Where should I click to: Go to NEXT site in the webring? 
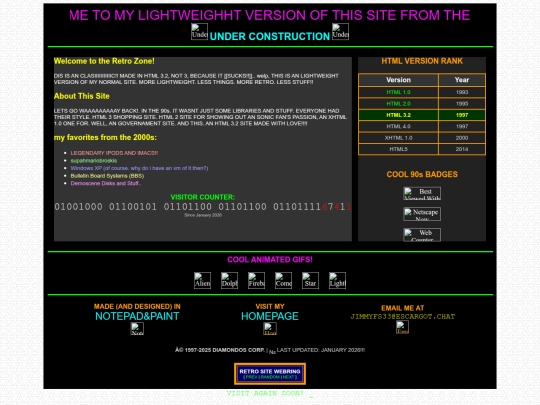(289, 377)
